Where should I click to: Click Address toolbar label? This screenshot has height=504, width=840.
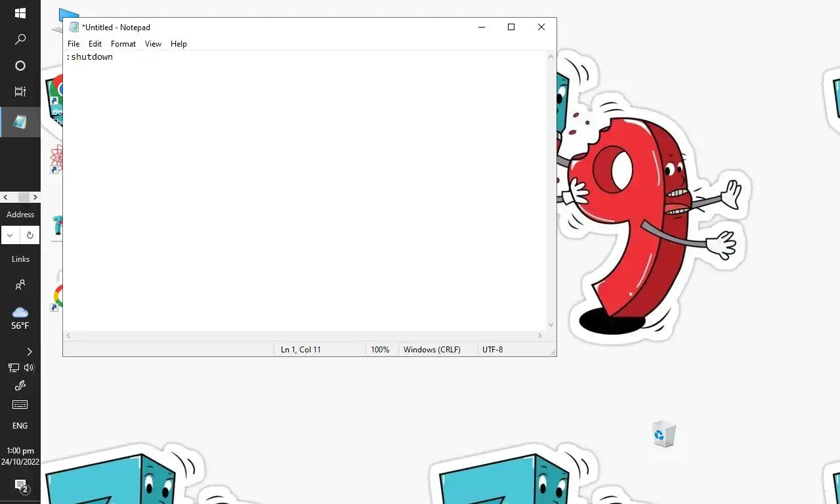[x=20, y=215]
